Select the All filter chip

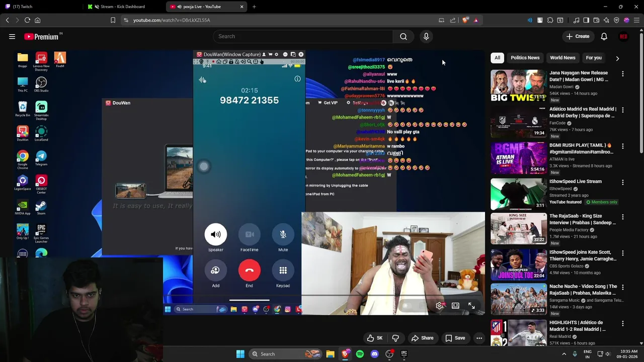click(x=497, y=58)
